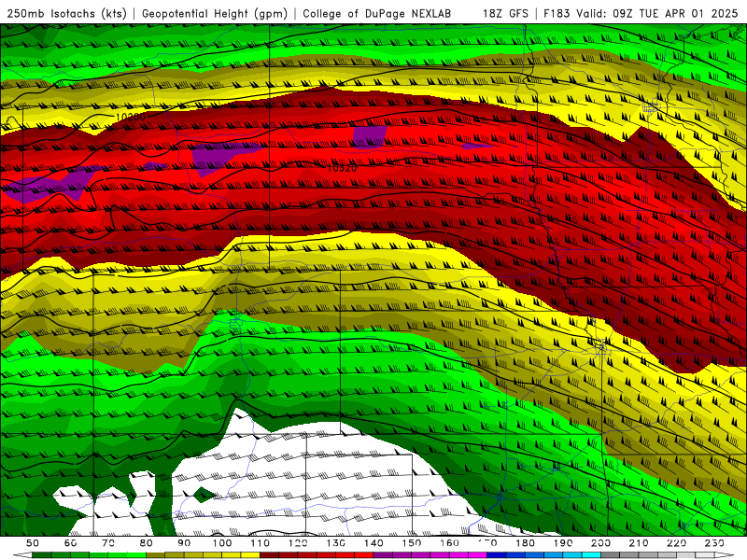Click the '140' colorbar value label
This screenshot has width=747, height=560.
tap(373, 543)
